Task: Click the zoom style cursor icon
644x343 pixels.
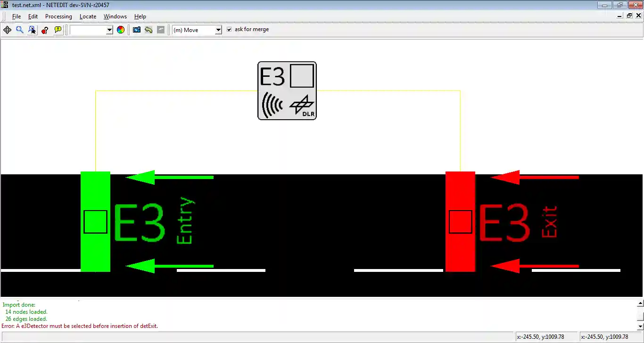Action: tap(32, 30)
